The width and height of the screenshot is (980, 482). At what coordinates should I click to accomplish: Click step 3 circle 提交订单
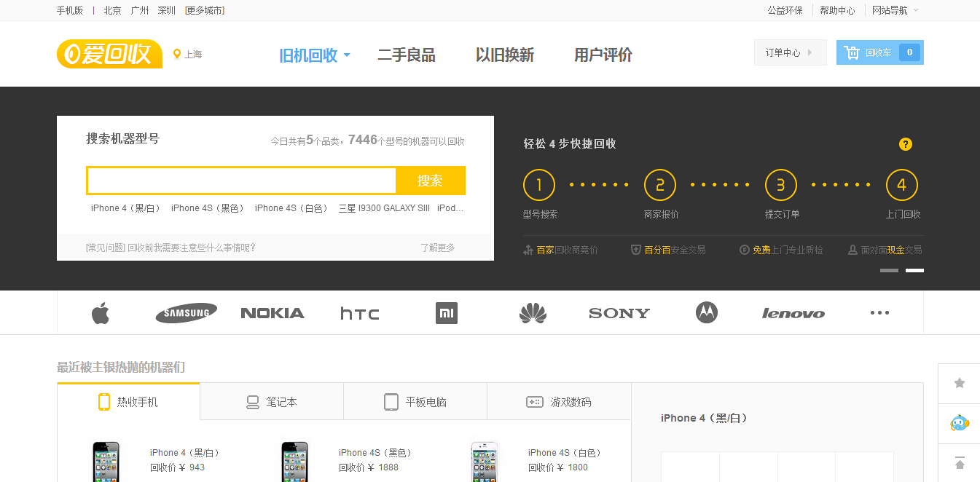781,185
